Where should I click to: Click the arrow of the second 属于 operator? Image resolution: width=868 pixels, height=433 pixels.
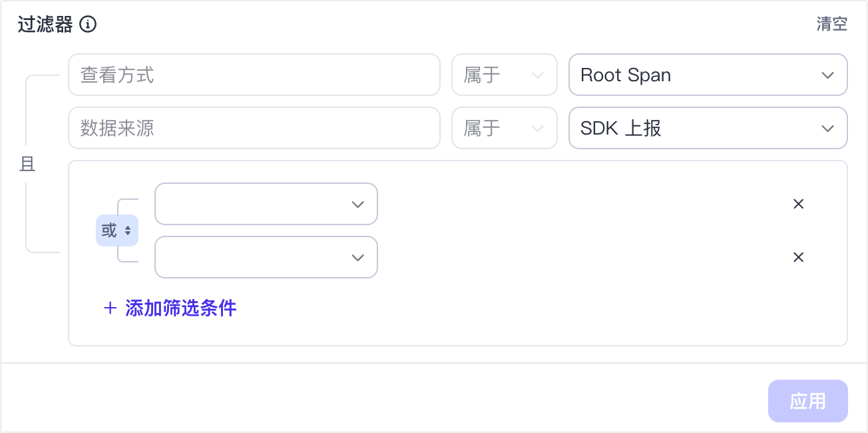(537, 129)
